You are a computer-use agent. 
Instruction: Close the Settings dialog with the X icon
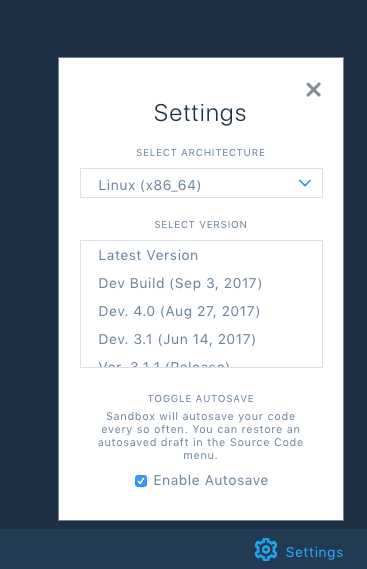pos(313,90)
